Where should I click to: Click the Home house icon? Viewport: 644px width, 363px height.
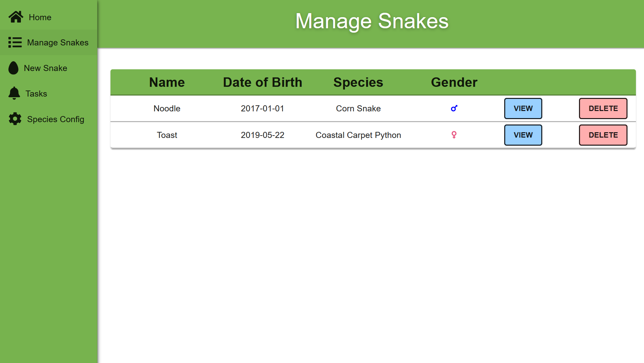pos(16,17)
